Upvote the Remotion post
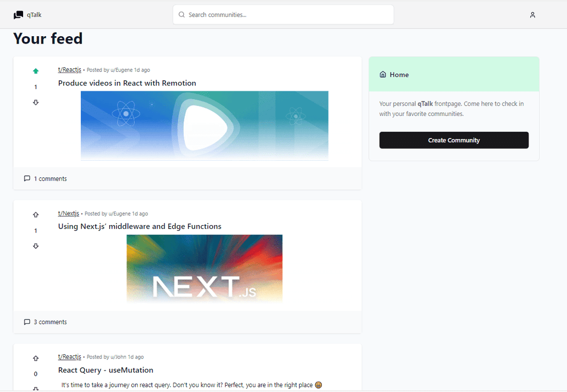The height and width of the screenshot is (392, 567). 36,71
